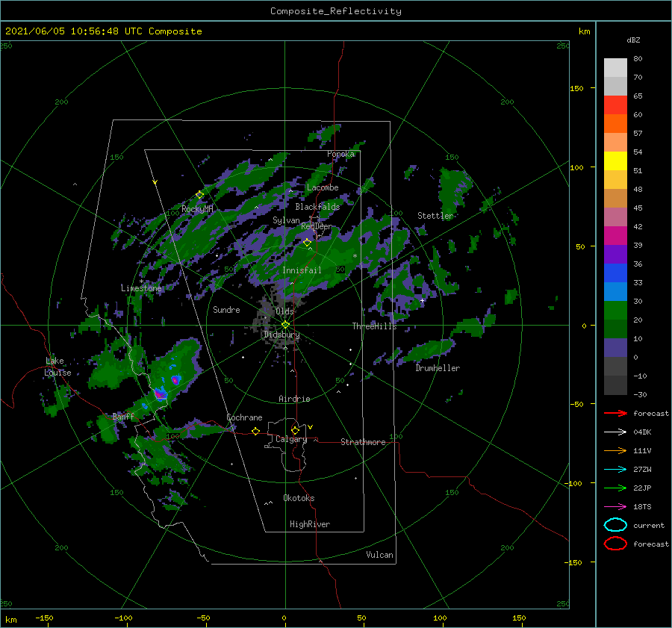Click the Stettler town label
The height and width of the screenshot is (628, 672).
435,216
